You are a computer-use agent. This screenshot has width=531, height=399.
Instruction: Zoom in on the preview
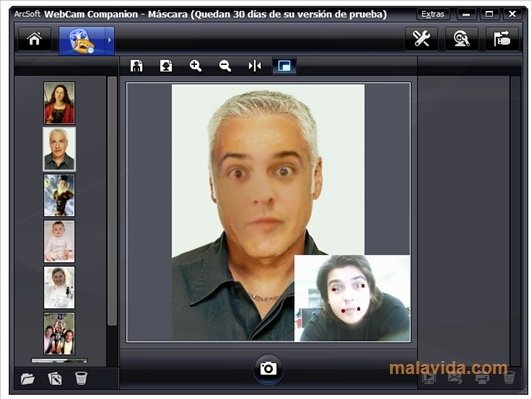[195, 66]
